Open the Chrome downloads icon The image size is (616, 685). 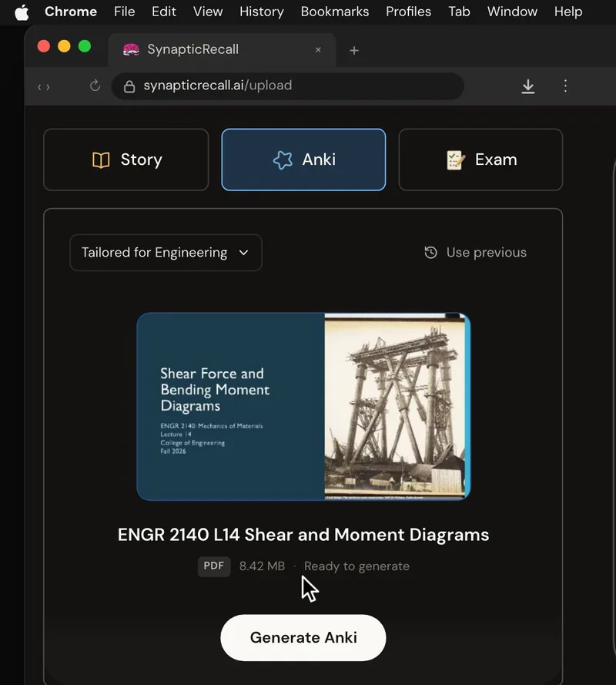(527, 86)
